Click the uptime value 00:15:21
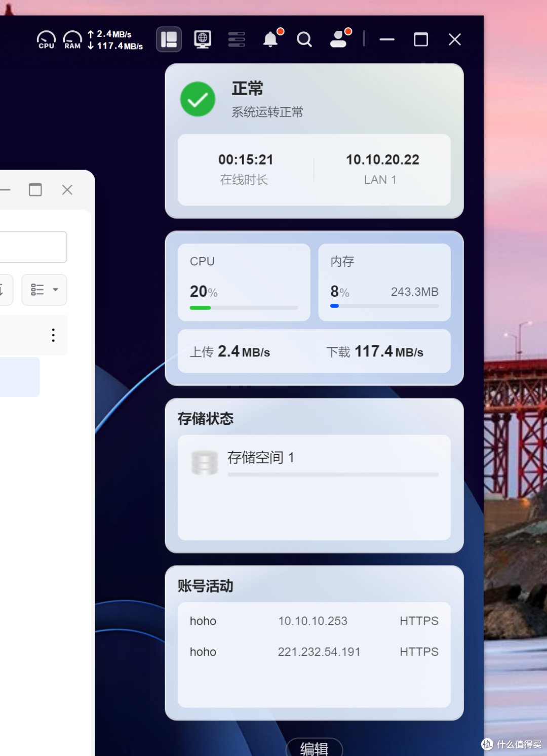Screen dimensions: 547x756 pos(246,160)
